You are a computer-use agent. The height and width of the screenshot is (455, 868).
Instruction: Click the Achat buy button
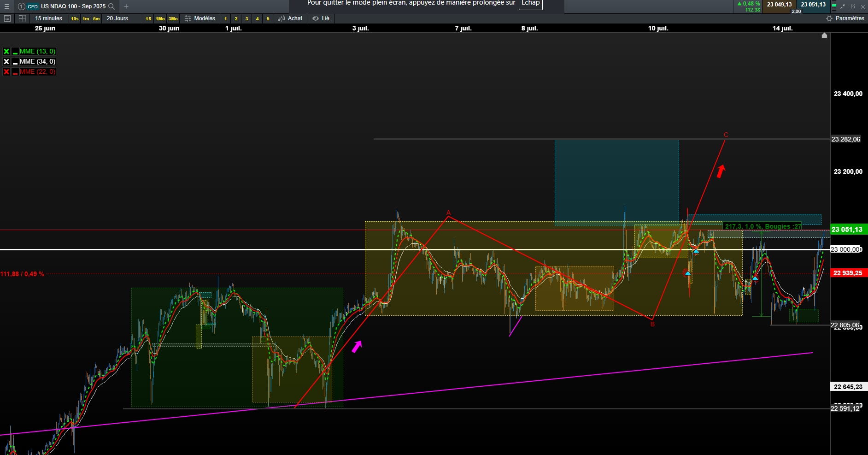(290, 18)
